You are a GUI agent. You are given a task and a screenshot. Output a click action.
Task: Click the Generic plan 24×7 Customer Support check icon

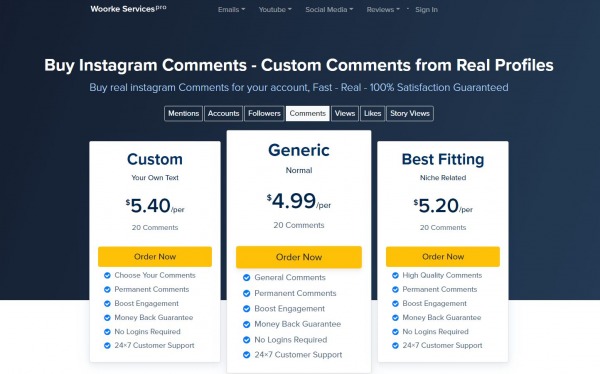coord(246,355)
